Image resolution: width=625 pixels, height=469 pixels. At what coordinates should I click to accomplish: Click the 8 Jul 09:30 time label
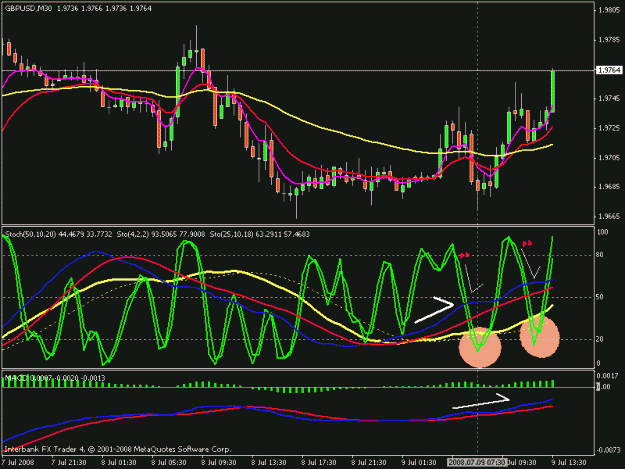[x=218, y=463]
